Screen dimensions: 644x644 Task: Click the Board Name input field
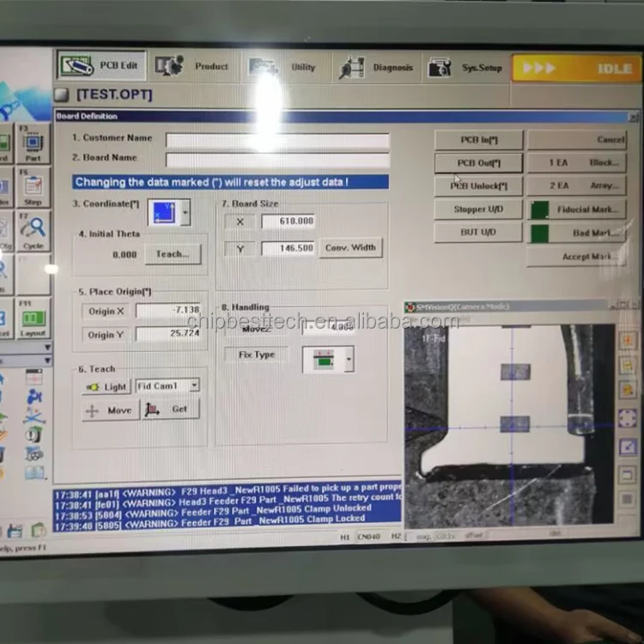point(276,160)
